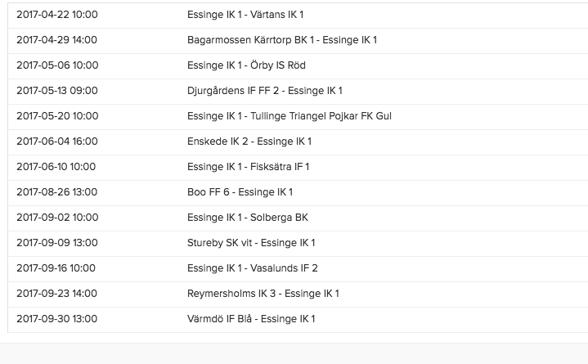Viewport: 588px width, 364px height.
Task: Click the 2017-06-04 16:00 date cell
Action: (x=56, y=142)
